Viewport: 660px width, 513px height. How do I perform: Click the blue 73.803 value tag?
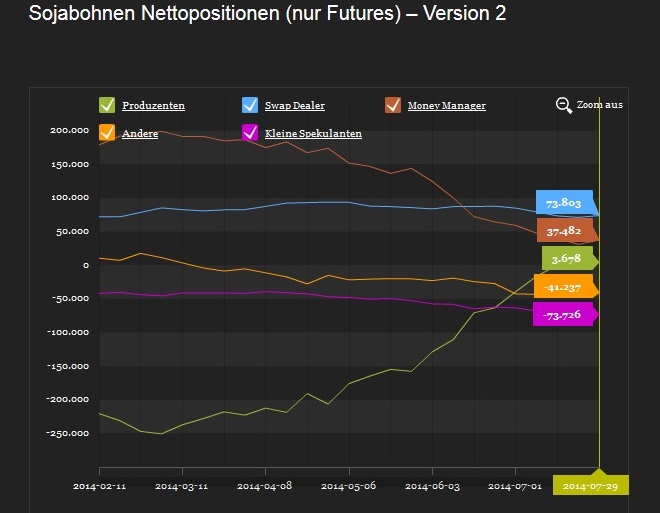[x=565, y=203]
